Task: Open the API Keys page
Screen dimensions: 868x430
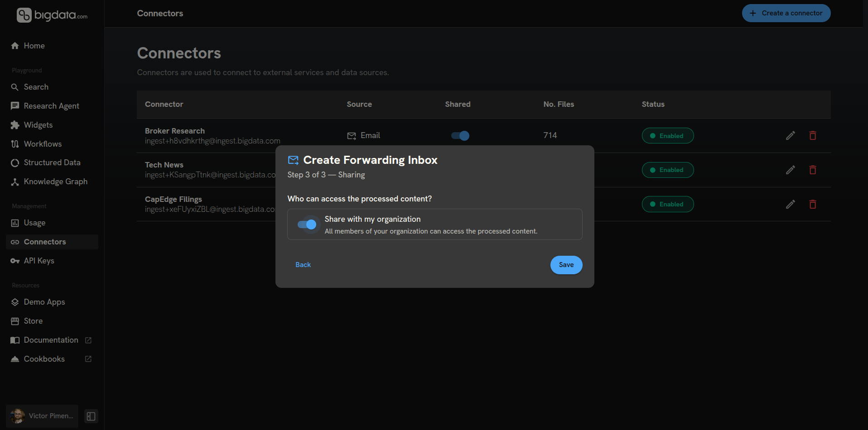Action: [x=52, y=261]
